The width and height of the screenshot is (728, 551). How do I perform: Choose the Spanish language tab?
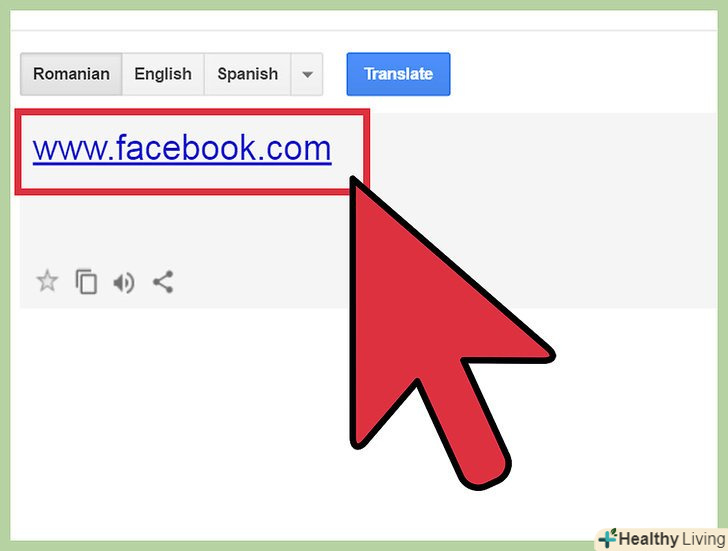[247, 74]
